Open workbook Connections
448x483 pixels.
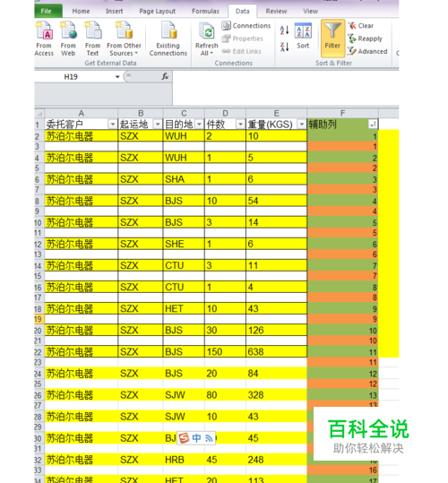(x=246, y=26)
